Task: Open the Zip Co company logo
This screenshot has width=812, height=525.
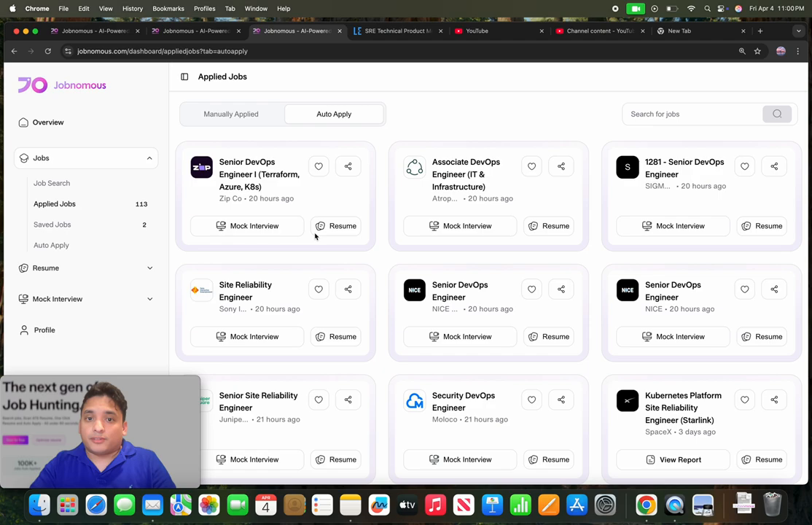Action: (201, 168)
